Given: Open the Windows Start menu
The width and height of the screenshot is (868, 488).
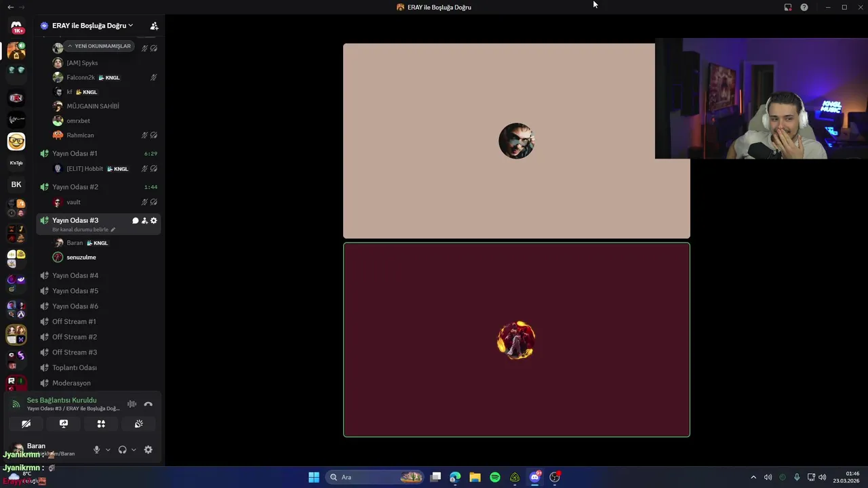Looking at the screenshot, I should point(314,477).
